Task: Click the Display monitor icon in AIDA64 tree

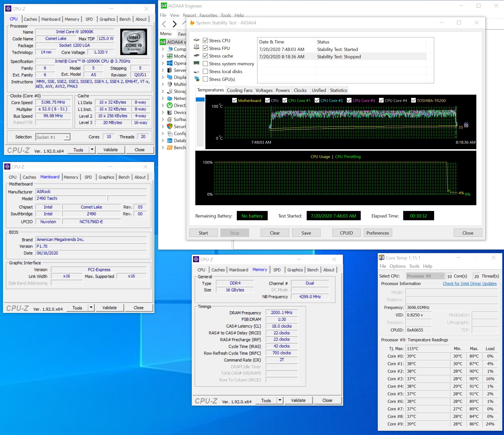Action: [170, 77]
